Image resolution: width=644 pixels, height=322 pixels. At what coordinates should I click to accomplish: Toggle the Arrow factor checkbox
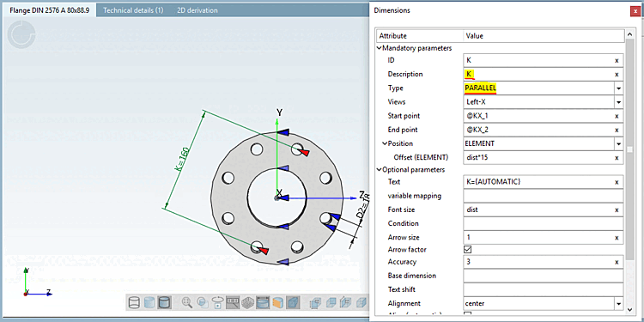pyautogui.click(x=467, y=249)
